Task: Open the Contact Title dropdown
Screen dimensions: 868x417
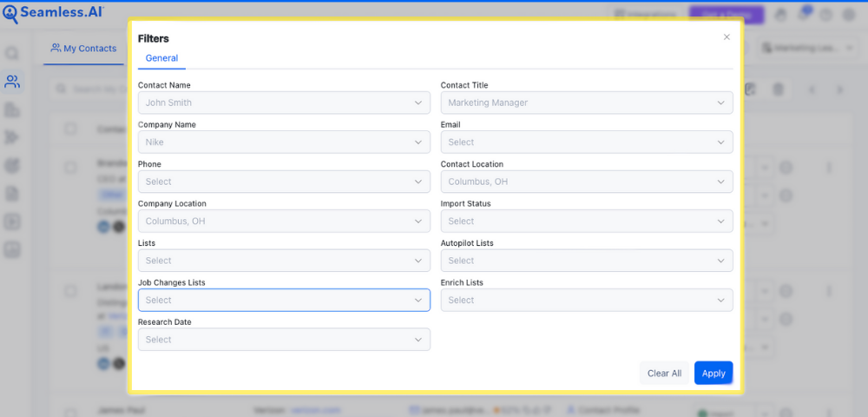Action: tap(587, 103)
